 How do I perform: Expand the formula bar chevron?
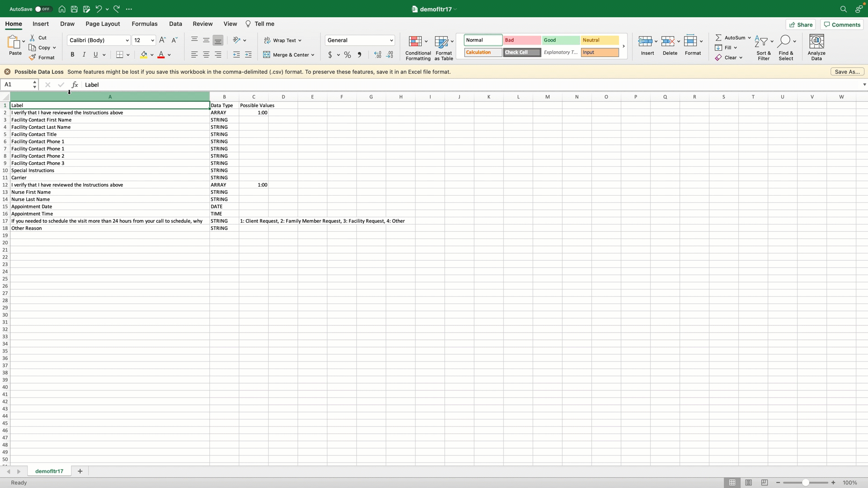tap(864, 84)
